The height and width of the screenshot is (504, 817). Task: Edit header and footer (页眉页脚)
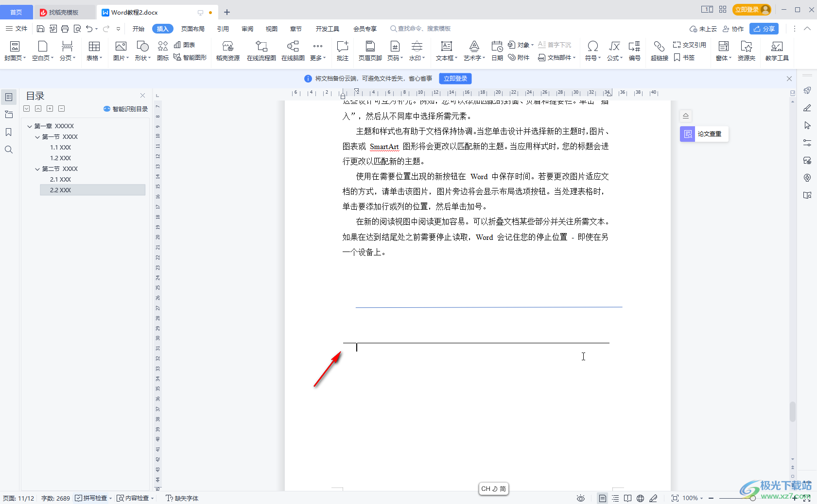coord(370,51)
